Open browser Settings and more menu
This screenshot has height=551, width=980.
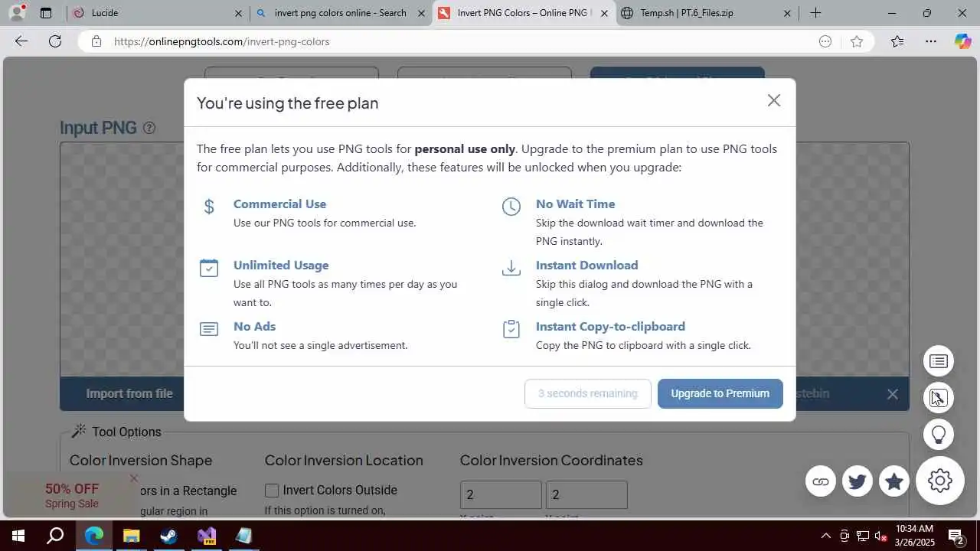(931, 41)
